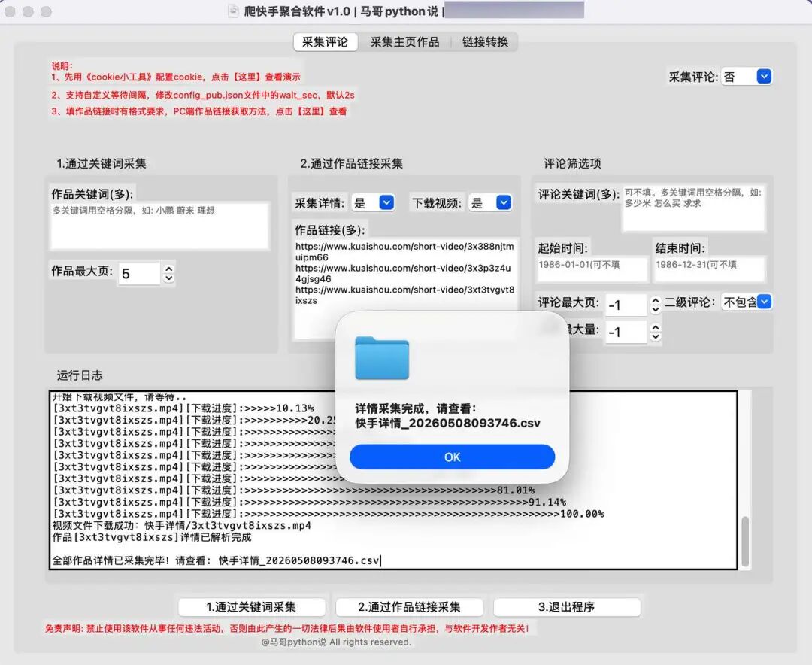
Task: Click the window document icon in title bar
Action: 234,11
